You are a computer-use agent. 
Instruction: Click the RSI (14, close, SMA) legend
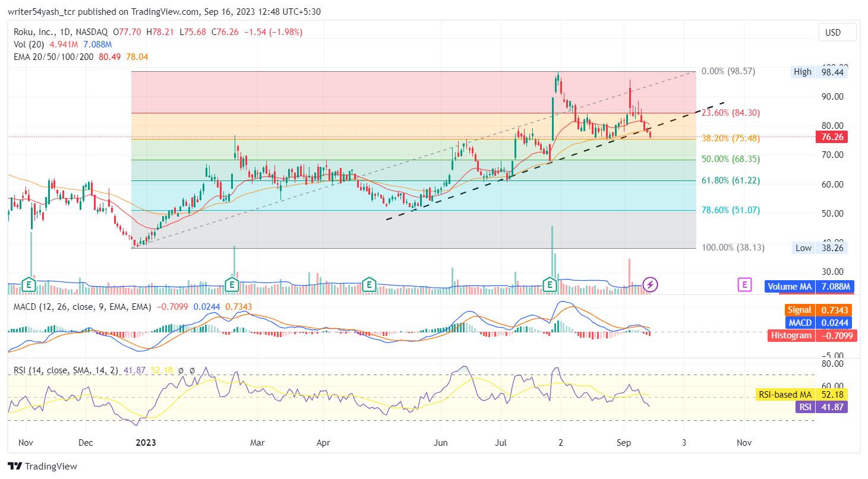point(67,370)
